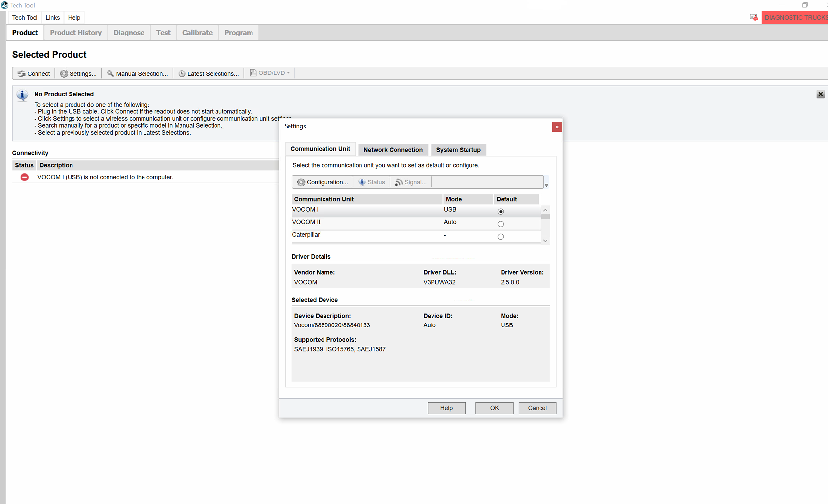Click the Manual Selection magnifier icon
The height and width of the screenshot is (504, 828).
(111, 73)
